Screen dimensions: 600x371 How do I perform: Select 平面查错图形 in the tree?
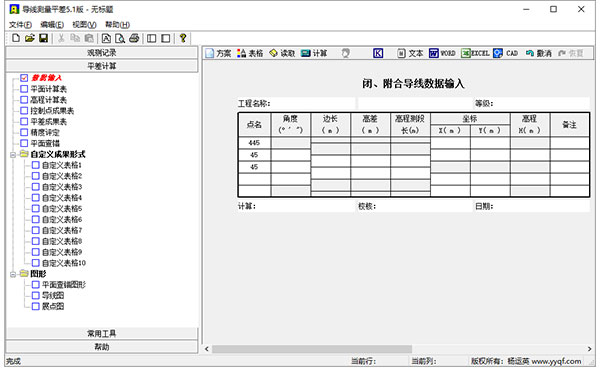pyautogui.click(x=64, y=285)
